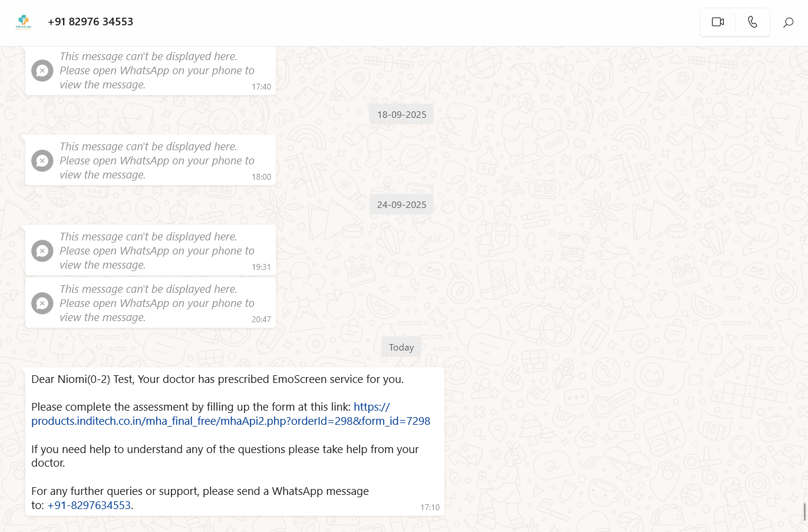Click the 17:10 timestamp on EmoScreen message
Screen dimensions: 808x532
[430, 507]
